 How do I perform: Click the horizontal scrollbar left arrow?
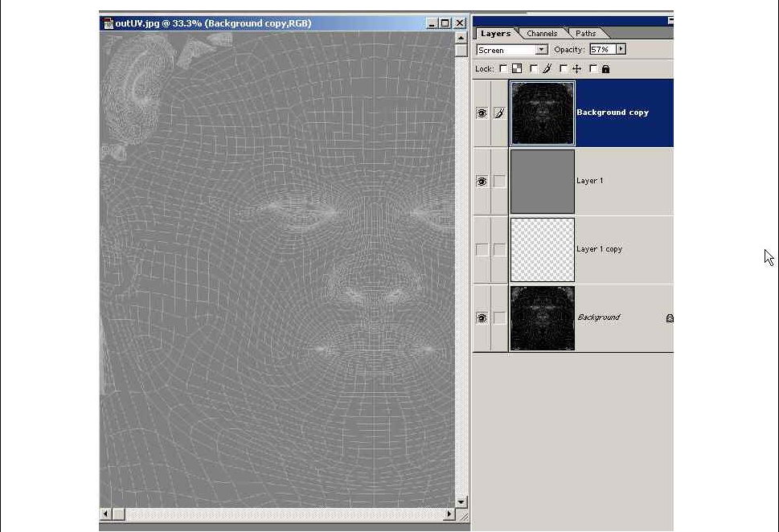[x=106, y=514]
